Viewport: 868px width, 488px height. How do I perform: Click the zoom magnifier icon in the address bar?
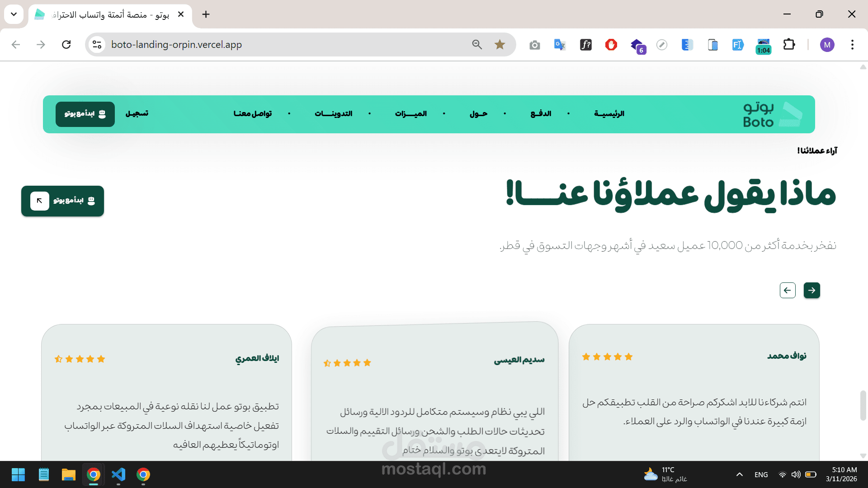(x=477, y=44)
